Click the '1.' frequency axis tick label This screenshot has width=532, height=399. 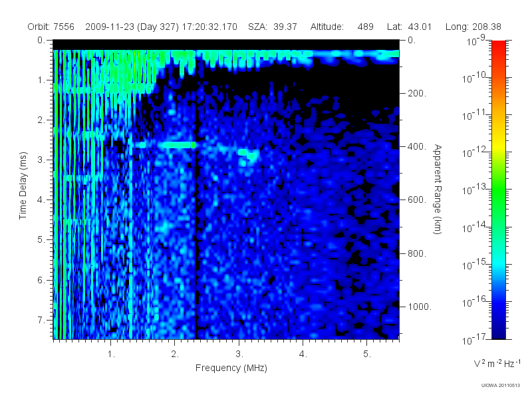(x=111, y=354)
